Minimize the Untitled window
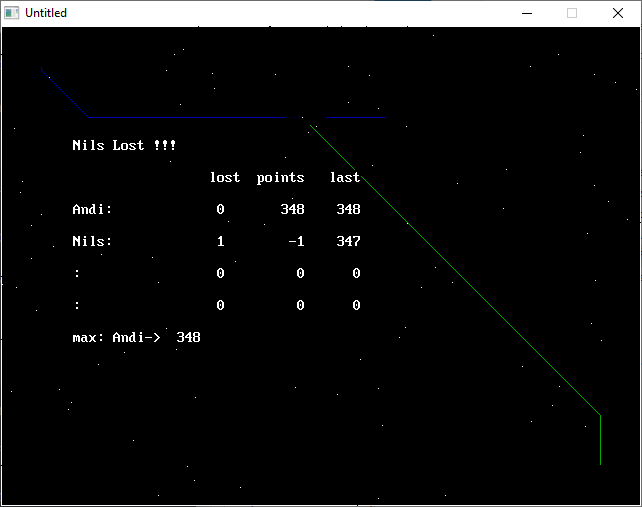Screen dimensions: 642x507 526,13
